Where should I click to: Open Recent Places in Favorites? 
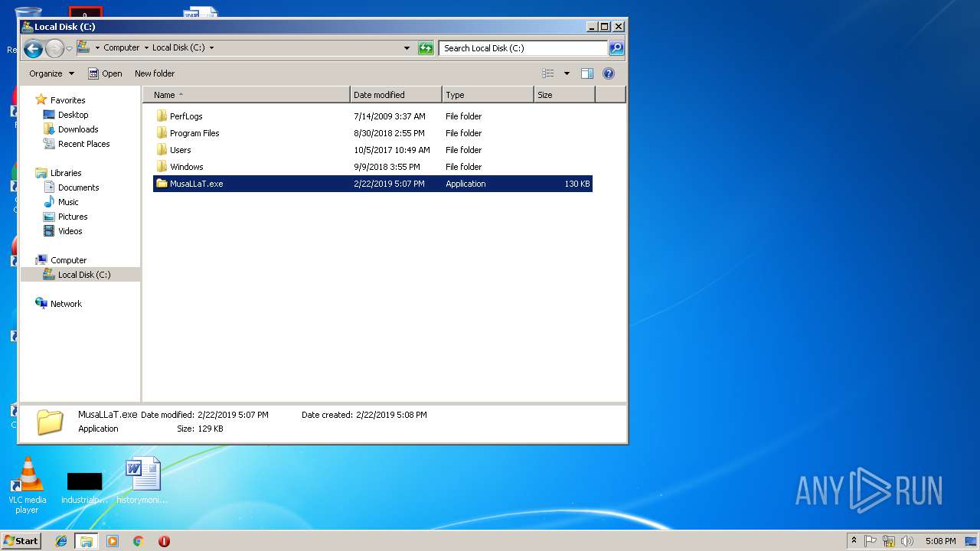(x=83, y=144)
